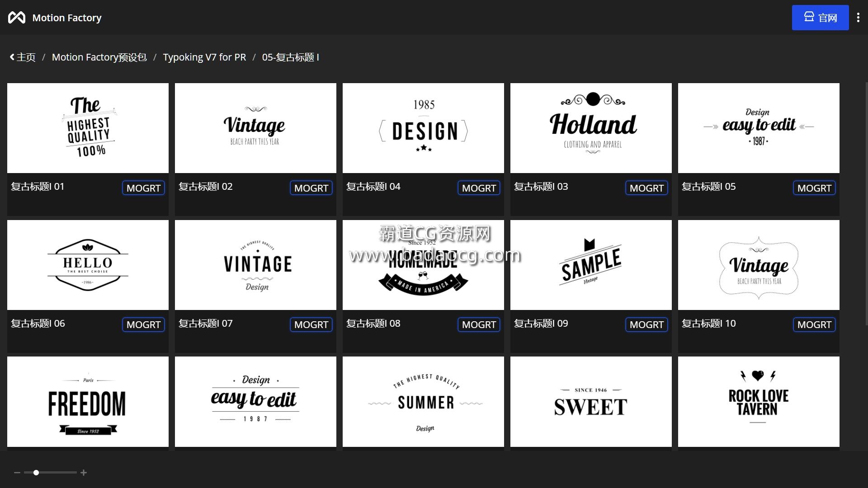Viewport: 868px width, 488px height.
Task: Click MOGRT button for 复古标题I 09
Action: point(646,324)
